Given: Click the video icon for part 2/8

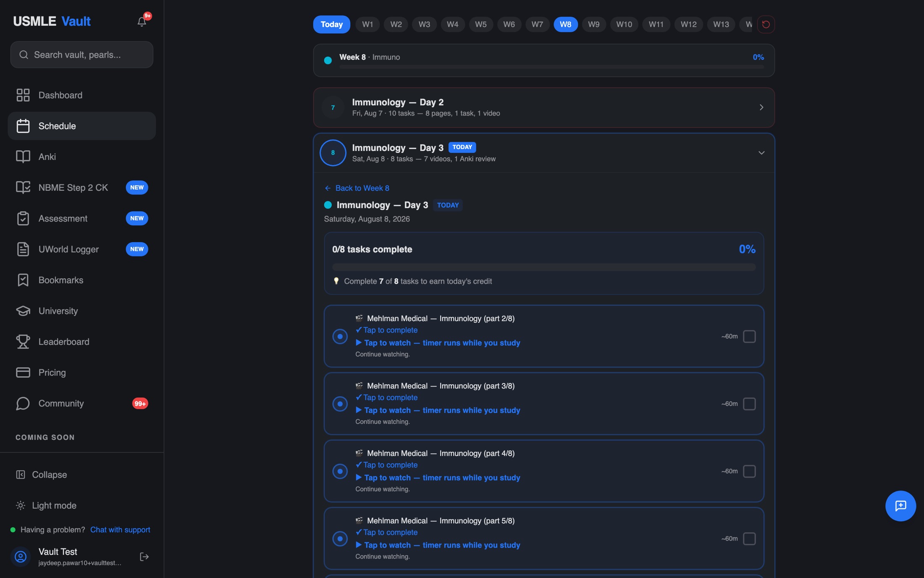Looking at the screenshot, I should (359, 318).
